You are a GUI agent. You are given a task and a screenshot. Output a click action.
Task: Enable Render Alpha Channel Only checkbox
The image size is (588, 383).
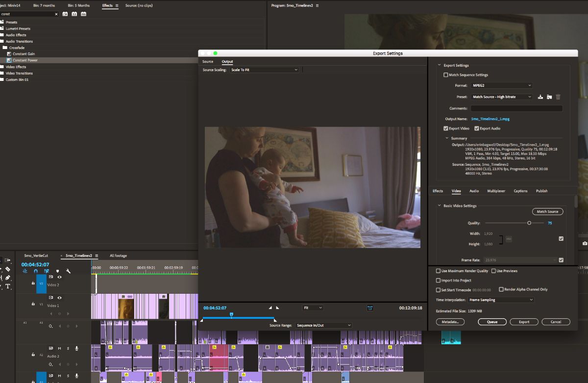pos(501,289)
